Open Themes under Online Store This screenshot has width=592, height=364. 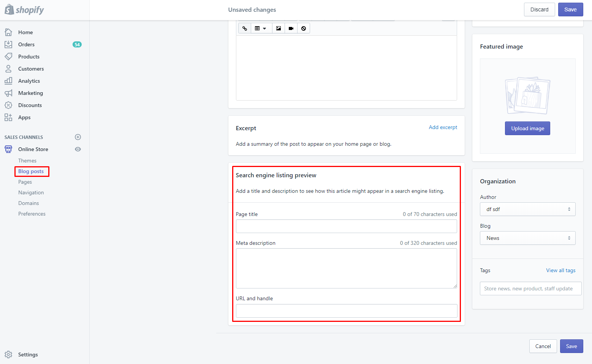[27, 161]
